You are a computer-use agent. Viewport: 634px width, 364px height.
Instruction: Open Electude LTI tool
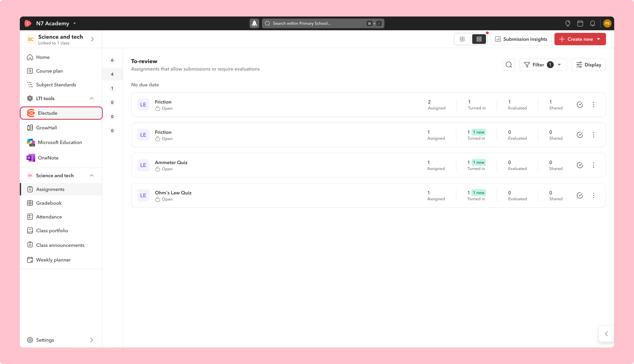click(x=61, y=113)
